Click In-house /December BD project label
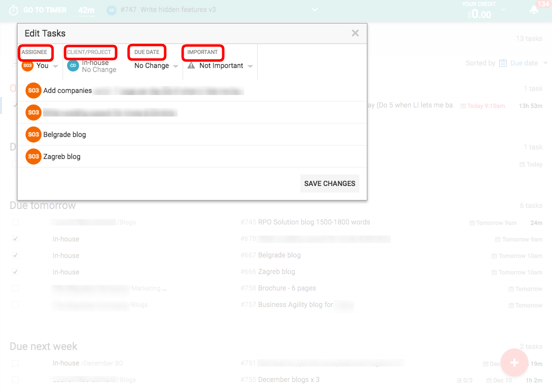 [88, 363]
